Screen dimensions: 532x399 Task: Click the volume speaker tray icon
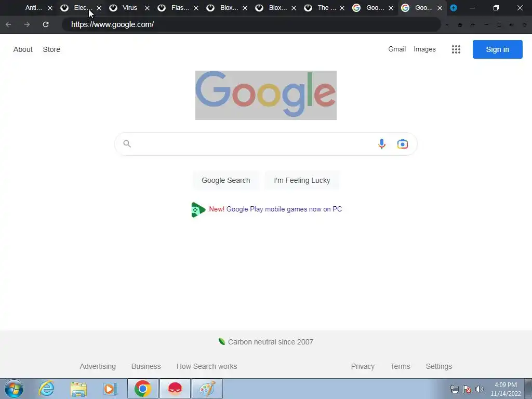(480, 389)
